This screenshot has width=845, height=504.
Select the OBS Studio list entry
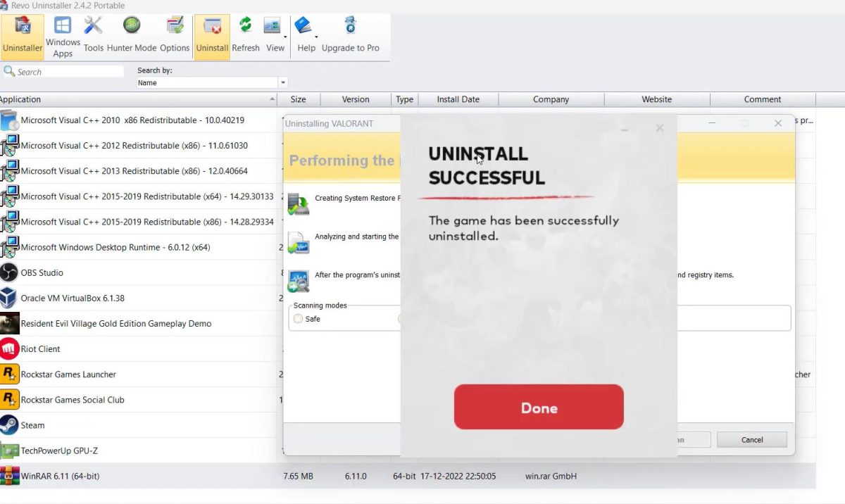pyautogui.click(x=42, y=272)
